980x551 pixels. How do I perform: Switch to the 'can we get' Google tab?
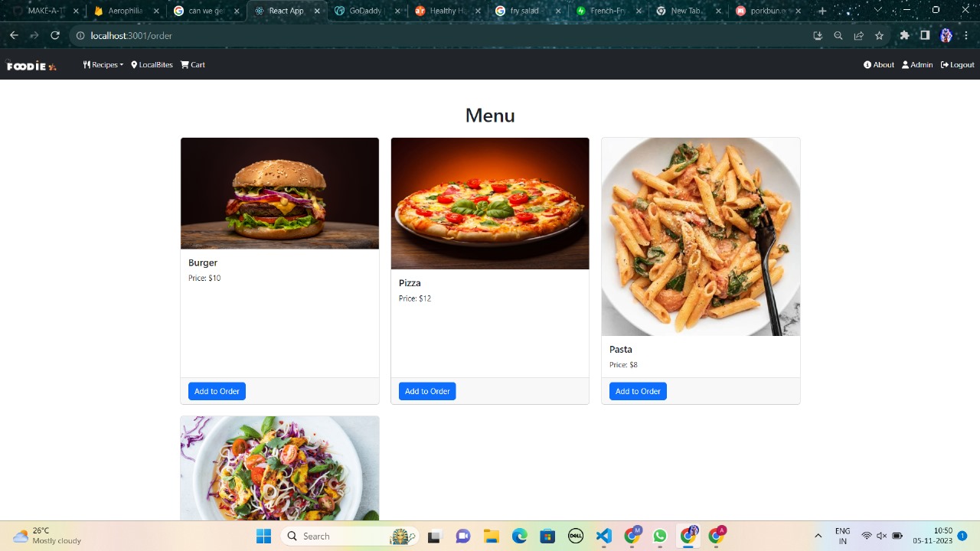click(x=205, y=11)
